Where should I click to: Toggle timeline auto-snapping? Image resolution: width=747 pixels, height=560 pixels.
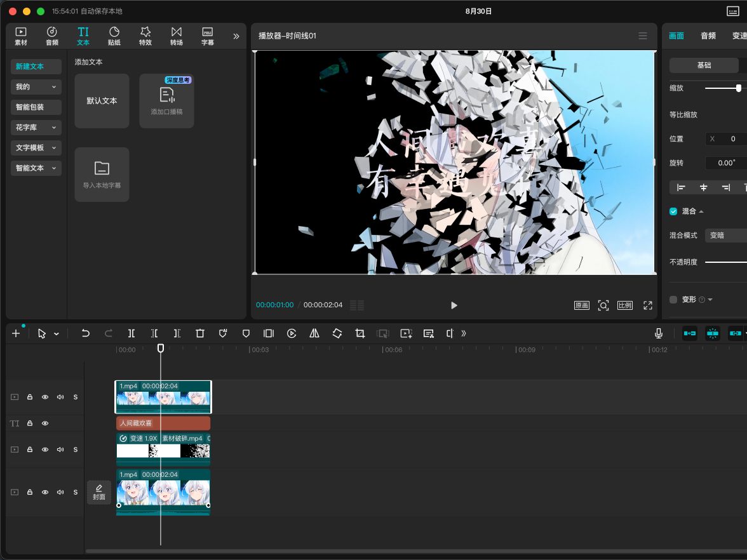tap(712, 333)
